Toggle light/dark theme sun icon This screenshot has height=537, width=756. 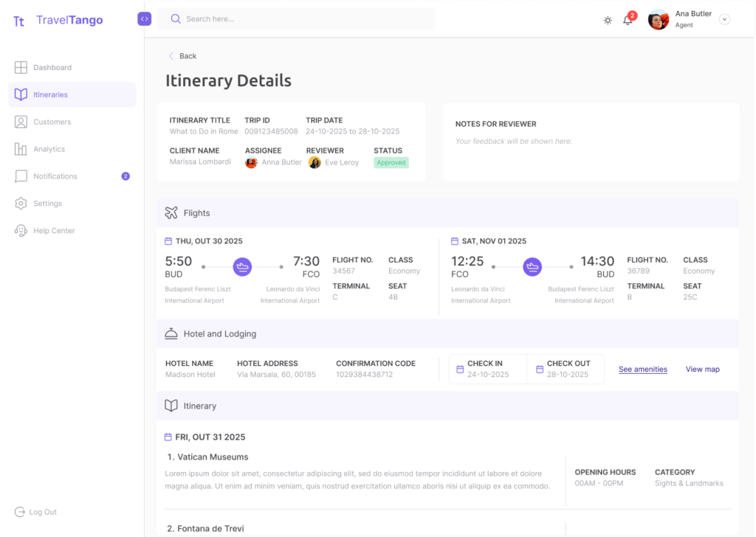pos(608,20)
